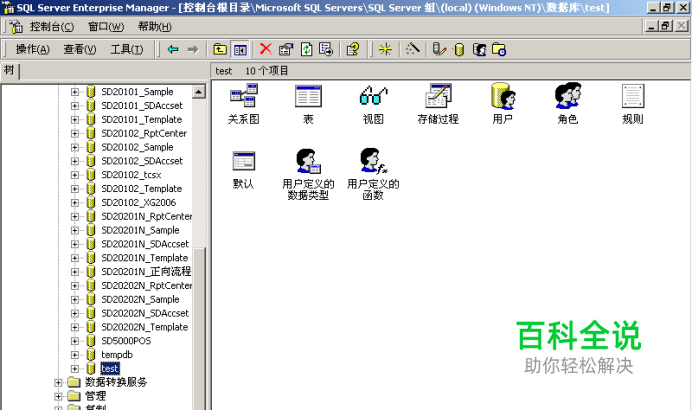Viewport: 692px width, 410px height.
Task: Click the Back arrow toolbar button
Action: click(173, 49)
